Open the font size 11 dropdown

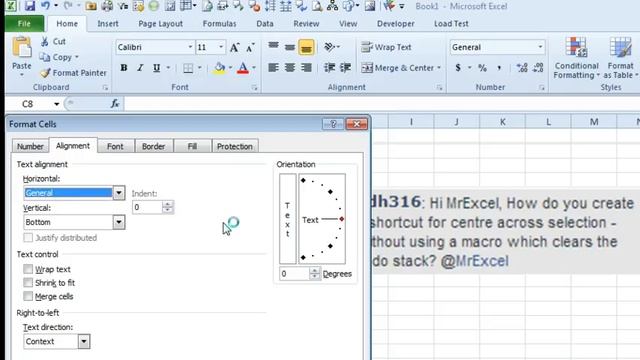coord(221,47)
